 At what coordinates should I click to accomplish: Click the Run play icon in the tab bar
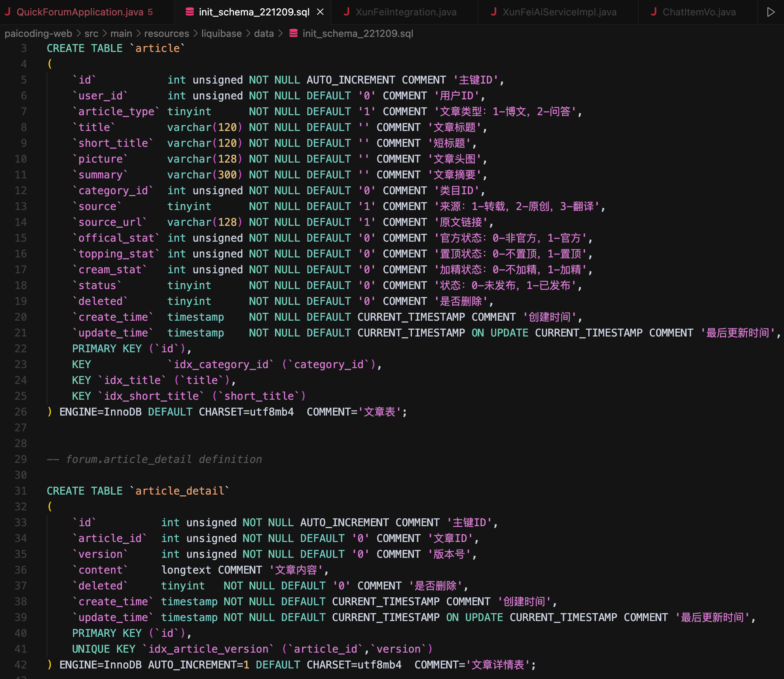coord(770,12)
